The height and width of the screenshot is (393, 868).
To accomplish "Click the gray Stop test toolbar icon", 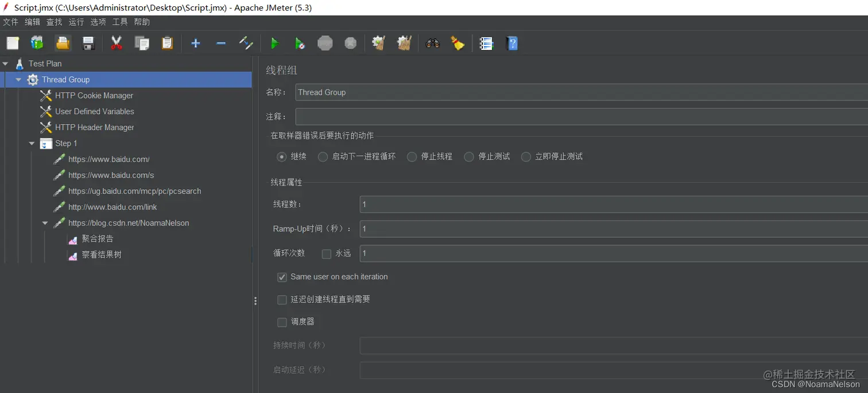I will point(325,43).
